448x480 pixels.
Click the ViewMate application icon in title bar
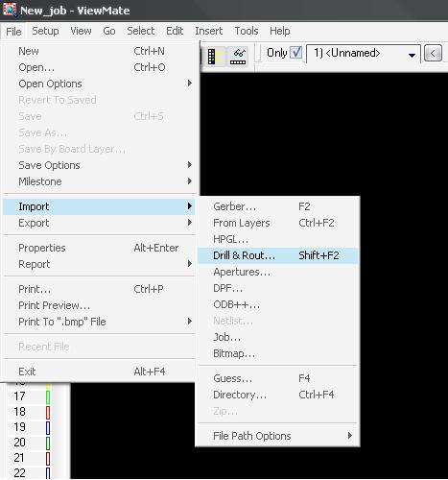[10, 9]
